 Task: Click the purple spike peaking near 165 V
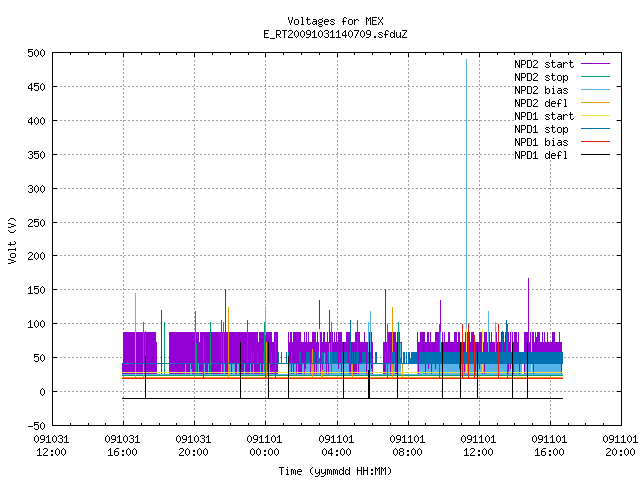[x=529, y=304]
